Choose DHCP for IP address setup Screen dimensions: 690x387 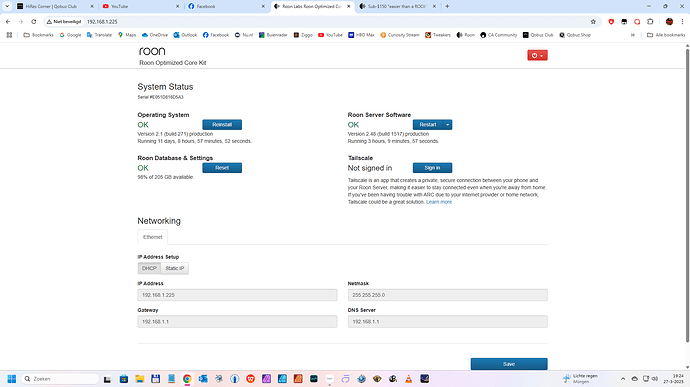149,268
